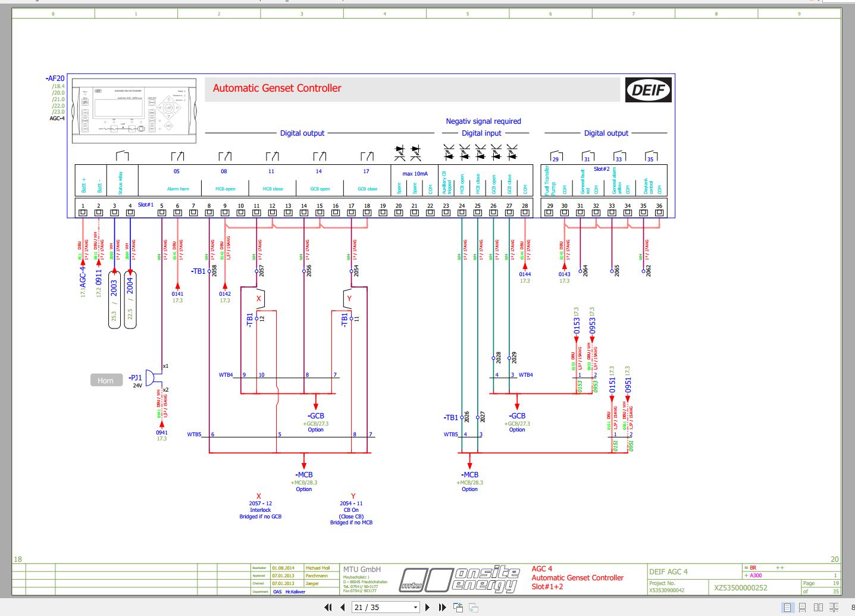The height and width of the screenshot is (616, 855).
Task: Jump to the first page icon
Action: [x=328, y=607]
